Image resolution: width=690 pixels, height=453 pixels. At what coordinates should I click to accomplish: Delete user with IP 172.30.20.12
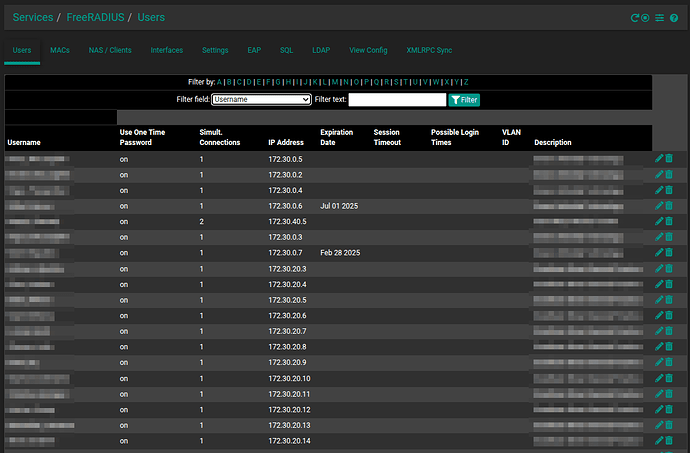669,409
